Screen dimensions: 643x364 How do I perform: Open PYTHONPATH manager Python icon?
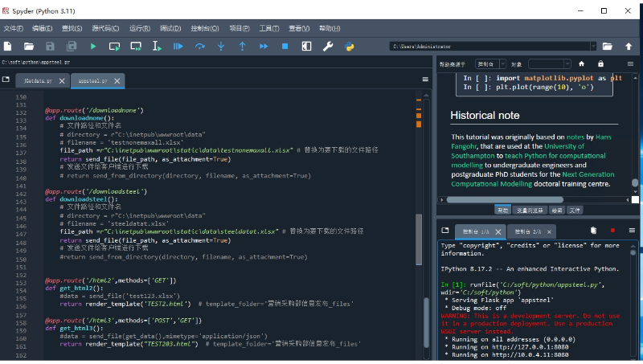(x=350, y=47)
